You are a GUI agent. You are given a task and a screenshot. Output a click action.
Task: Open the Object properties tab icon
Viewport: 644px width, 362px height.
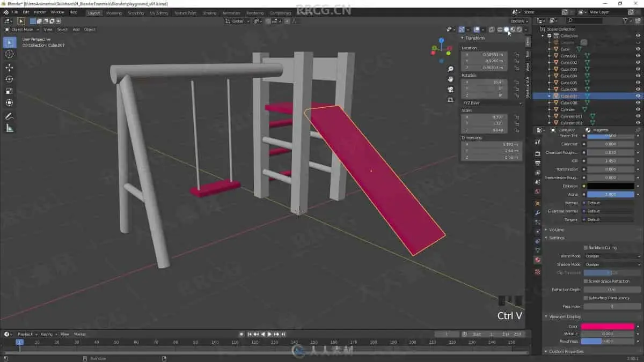point(538,204)
